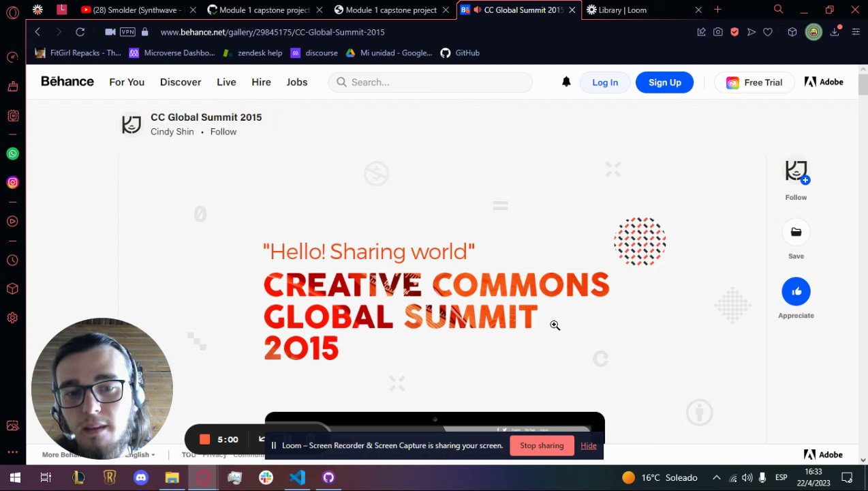Click the VPN badge in address bar
This screenshot has height=491, width=868.
[127, 32]
